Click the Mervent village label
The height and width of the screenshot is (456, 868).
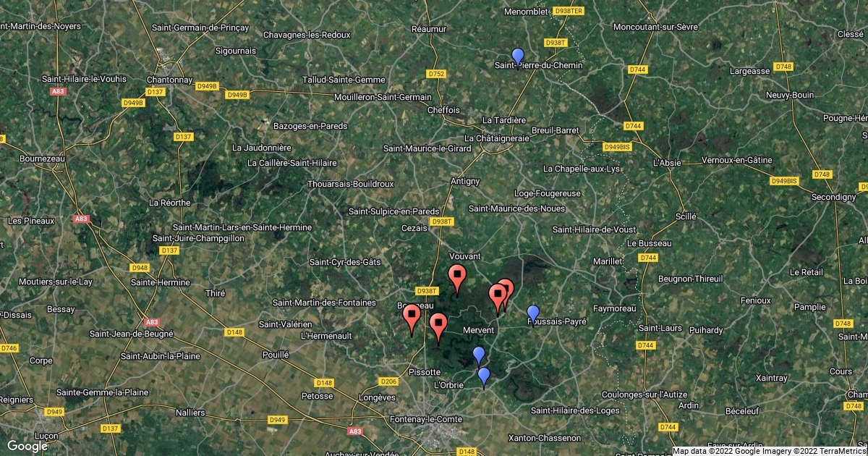pyautogui.click(x=477, y=330)
